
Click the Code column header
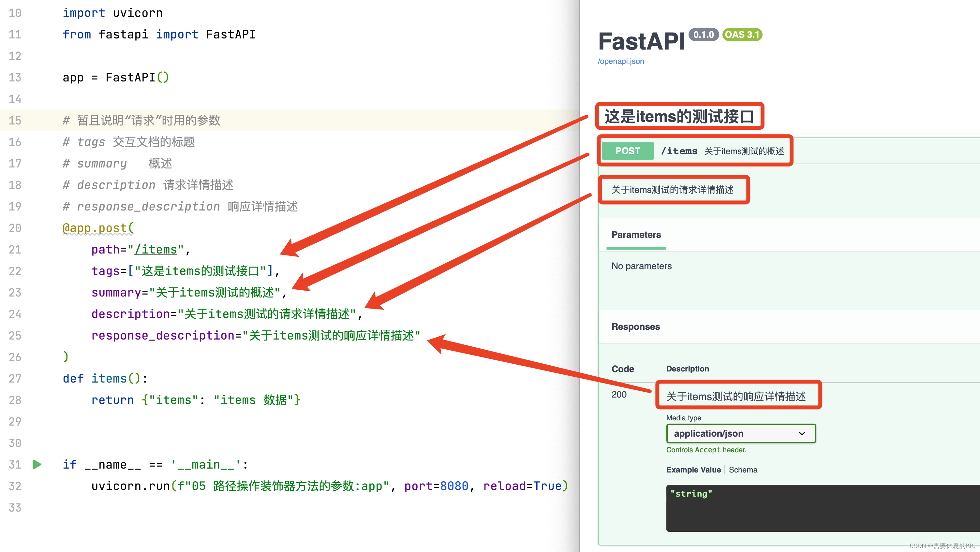pyautogui.click(x=623, y=369)
